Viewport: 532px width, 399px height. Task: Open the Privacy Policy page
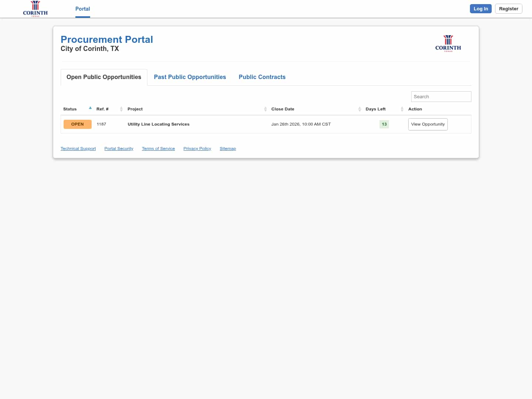197,149
